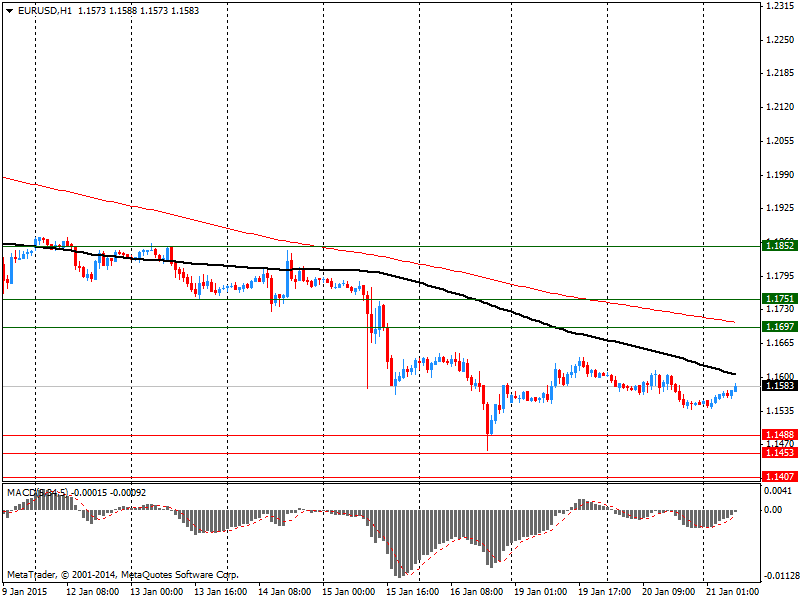Viewport: 800px width, 600px height.
Task: Click the 19 Jan 17:00 time label
Action: coord(605,592)
